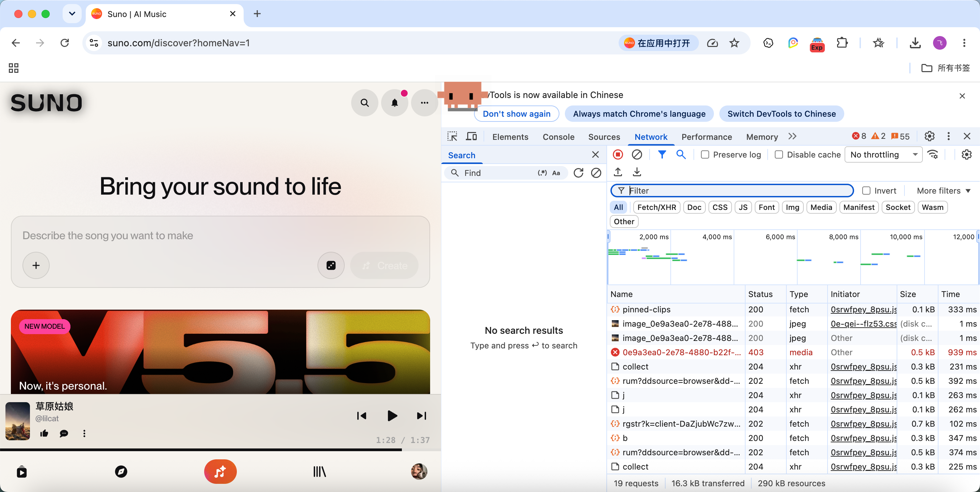Import HAR file with upload arrow
The width and height of the screenshot is (980, 492).
[x=618, y=173]
